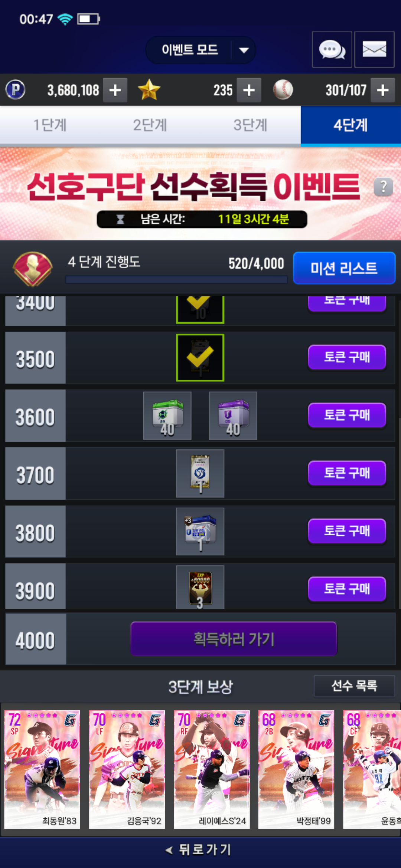401x868 pixels.
Task: Select the green box reward at 3600
Action: point(167,416)
